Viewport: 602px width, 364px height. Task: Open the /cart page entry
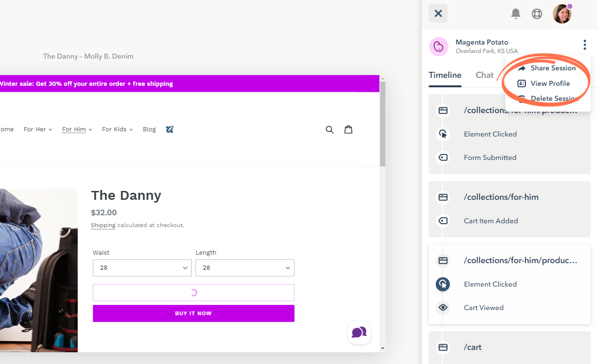click(x=473, y=347)
